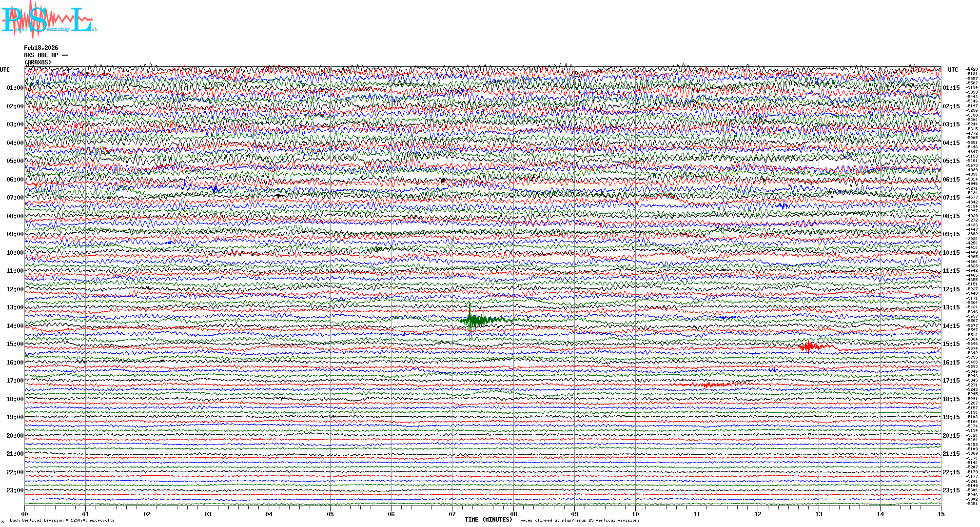Select the 06:00 hour label on left
The image size is (980, 527).
[15, 180]
